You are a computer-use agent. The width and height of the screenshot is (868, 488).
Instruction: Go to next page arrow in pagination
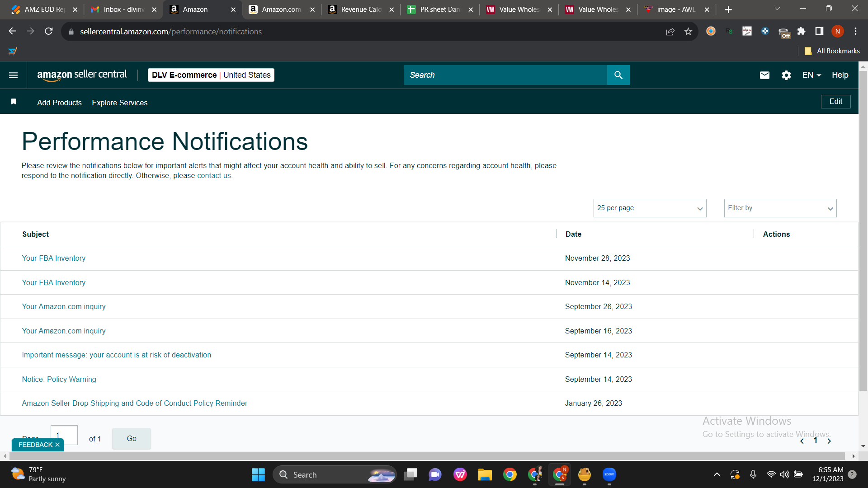tap(829, 441)
